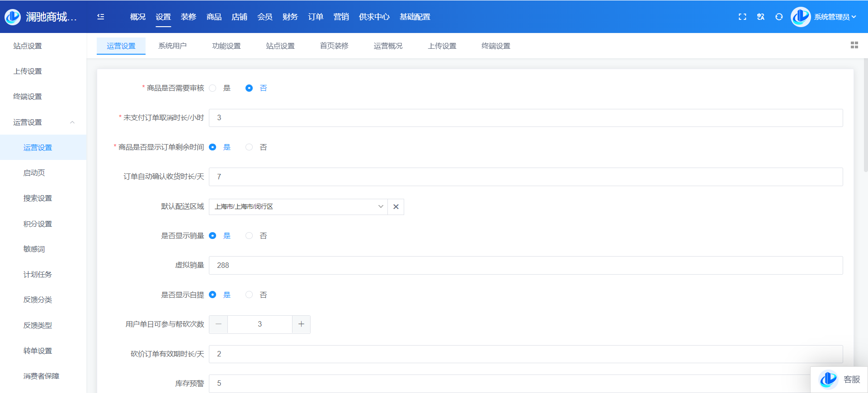This screenshot has width=868, height=393.
Task: Select 是 for 商品是否需要审核
Action: (213, 88)
